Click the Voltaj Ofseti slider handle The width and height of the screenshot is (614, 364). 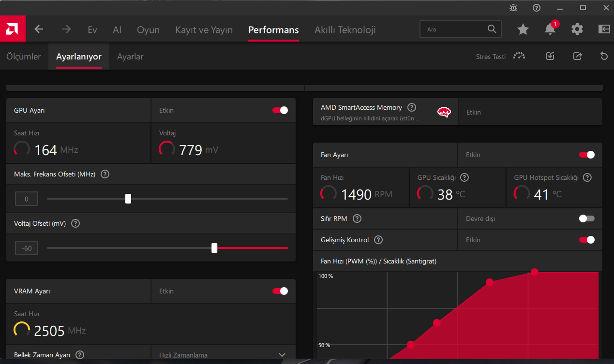pyautogui.click(x=214, y=248)
